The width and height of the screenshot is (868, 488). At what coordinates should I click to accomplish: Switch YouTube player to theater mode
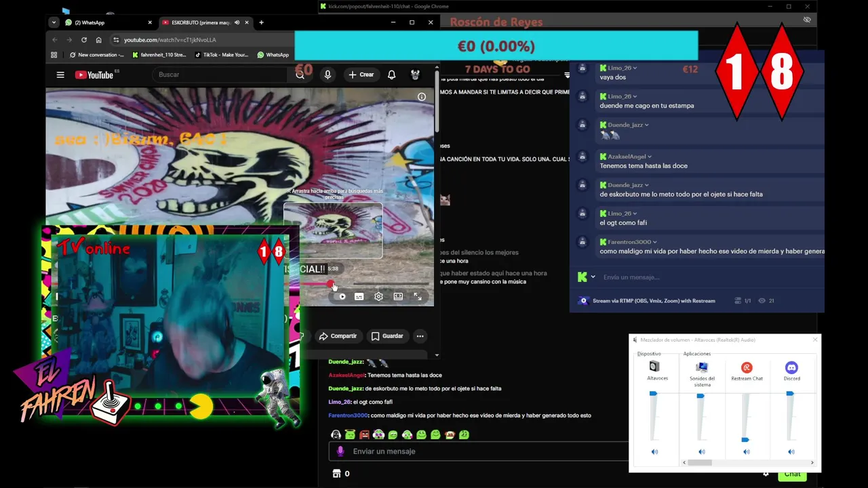[x=398, y=296]
